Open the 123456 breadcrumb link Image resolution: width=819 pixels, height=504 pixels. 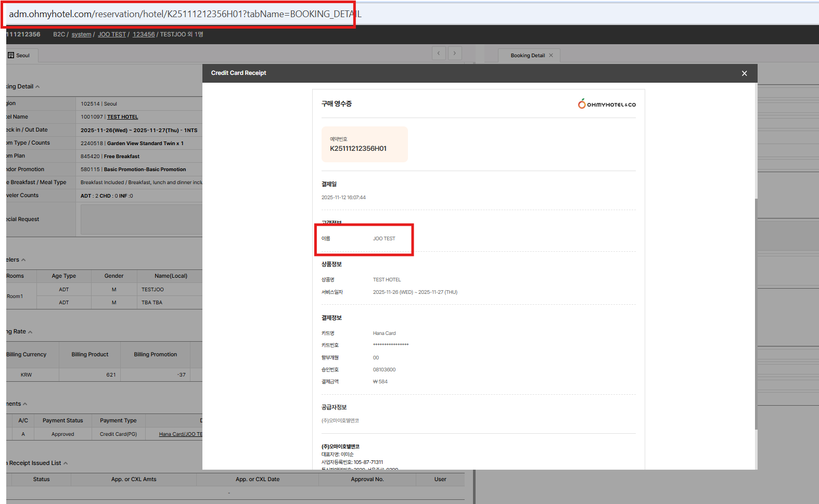coord(144,34)
